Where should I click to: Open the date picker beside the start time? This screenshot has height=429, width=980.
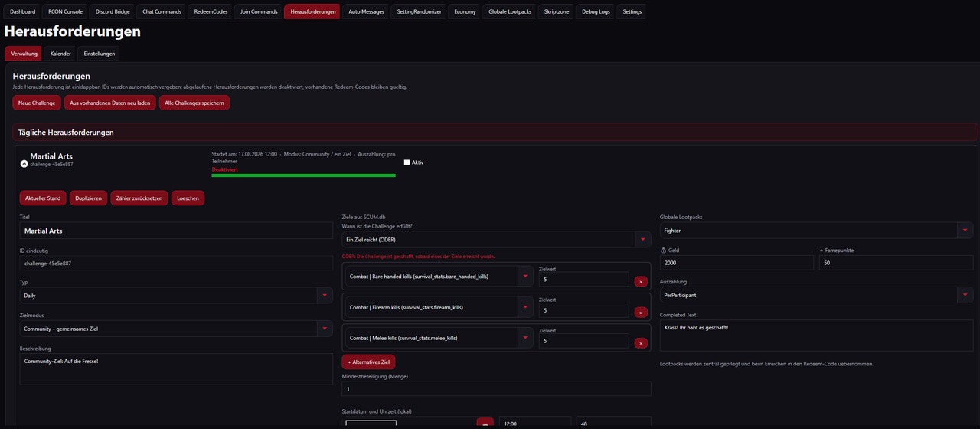[485, 423]
